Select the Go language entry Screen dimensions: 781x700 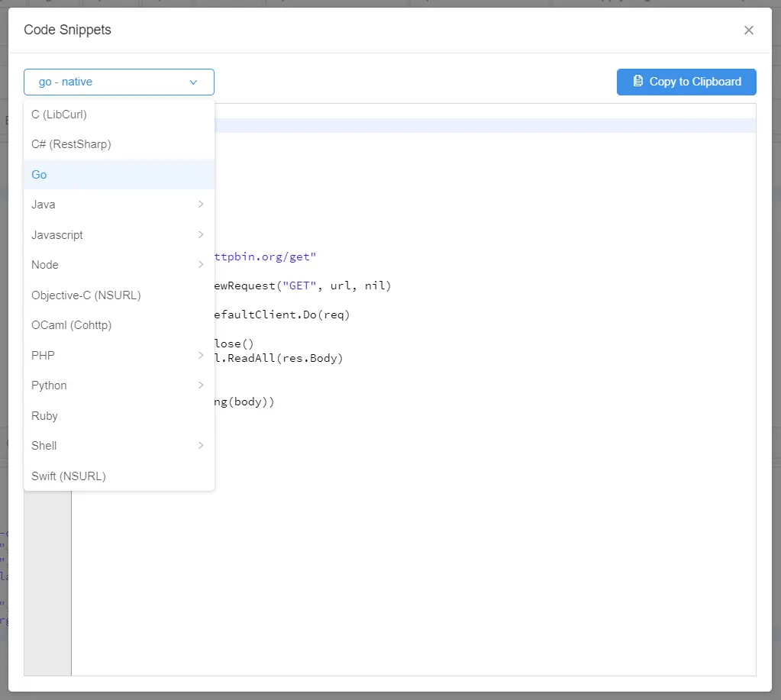(40, 175)
